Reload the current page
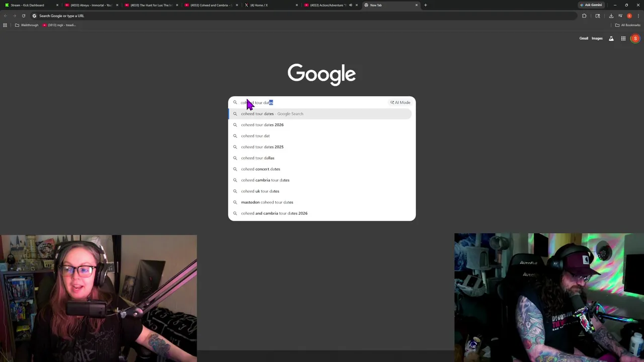The image size is (644, 362). click(x=23, y=16)
